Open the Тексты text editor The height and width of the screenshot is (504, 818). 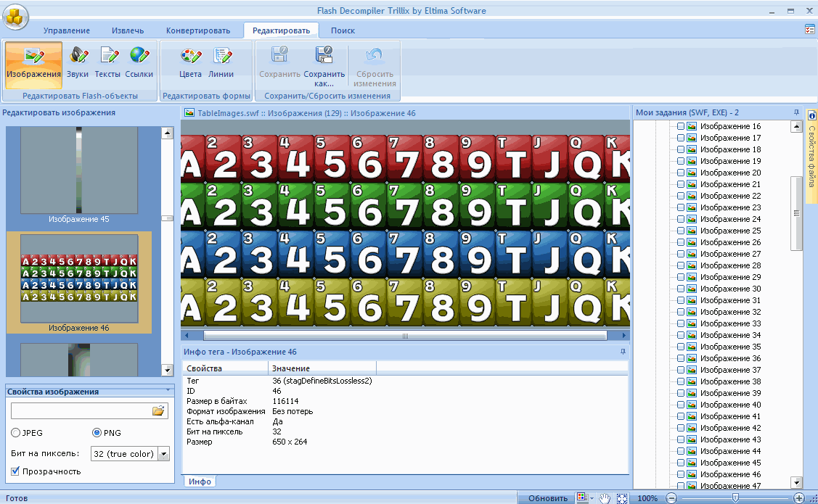[x=107, y=62]
